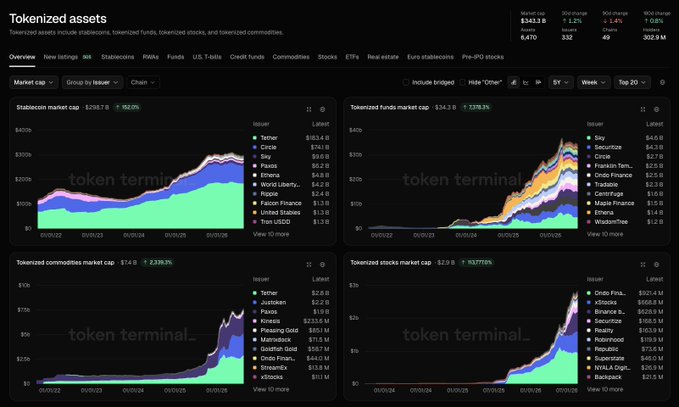This screenshot has height=407, width=679.
Task: Open Tokenized stocks chart settings gear
Action: coord(656,265)
